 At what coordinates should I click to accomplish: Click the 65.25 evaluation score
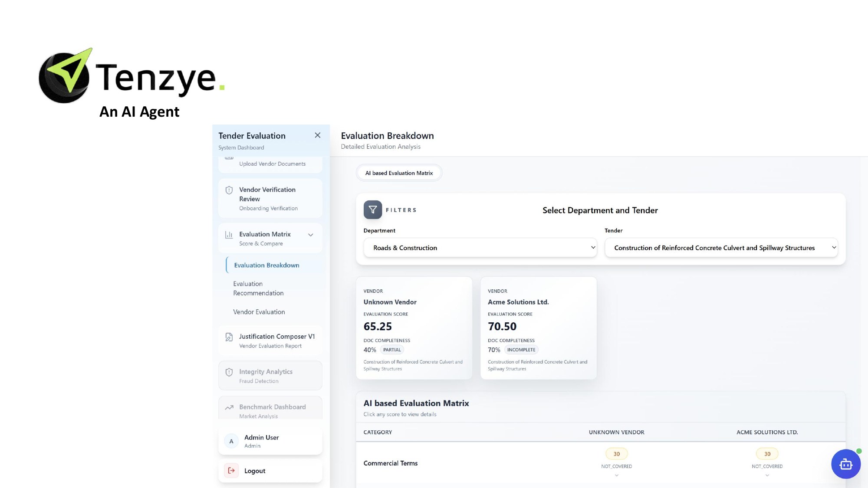(378, 326)
